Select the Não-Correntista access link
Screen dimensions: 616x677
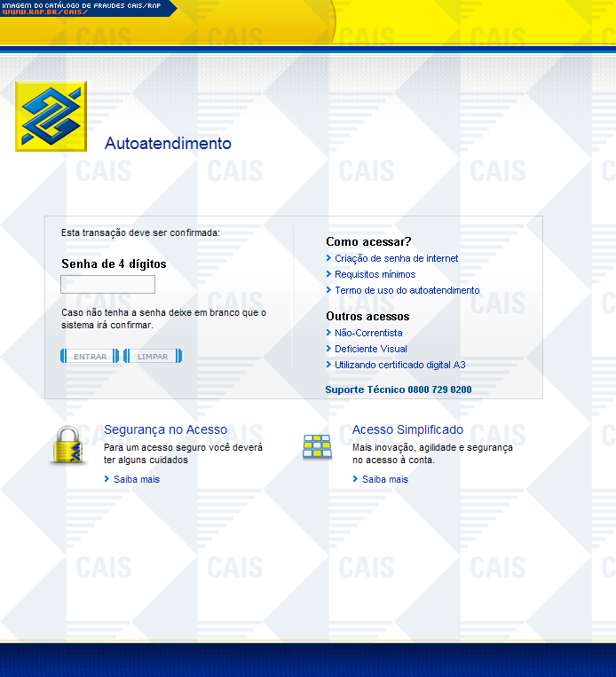368,333
